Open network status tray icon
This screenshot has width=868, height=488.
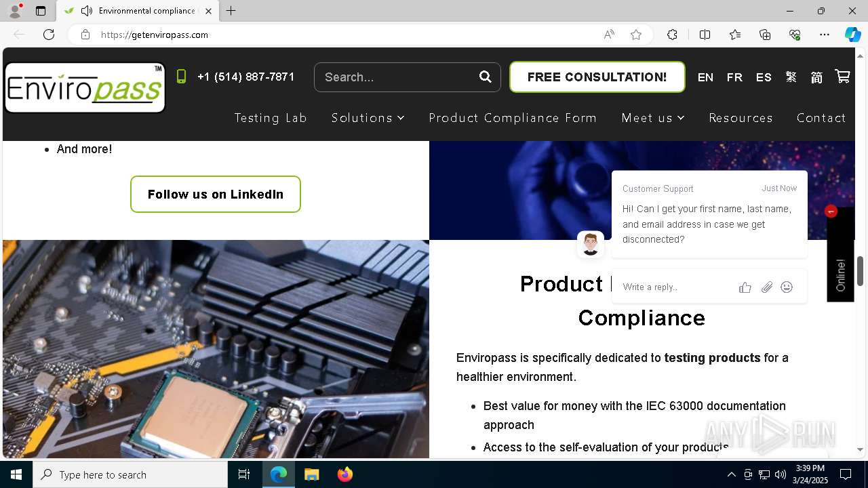(x=764, y=474)
